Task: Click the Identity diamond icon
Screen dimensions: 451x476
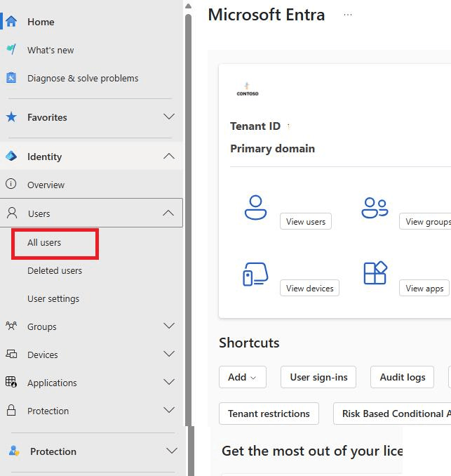Action: pyautogui.click(x=11, y=156)
